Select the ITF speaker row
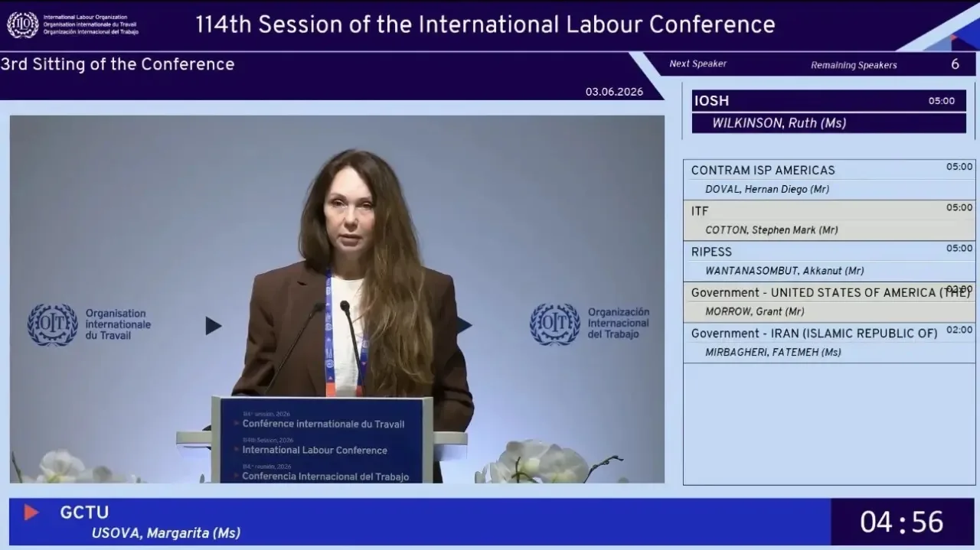Screen dimensions: 980x550 tap(829, 220)
